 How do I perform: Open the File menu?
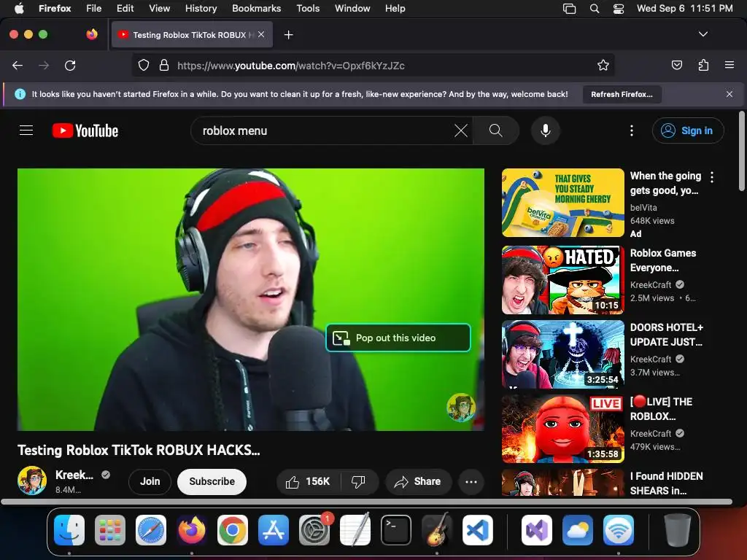[94, 8]
